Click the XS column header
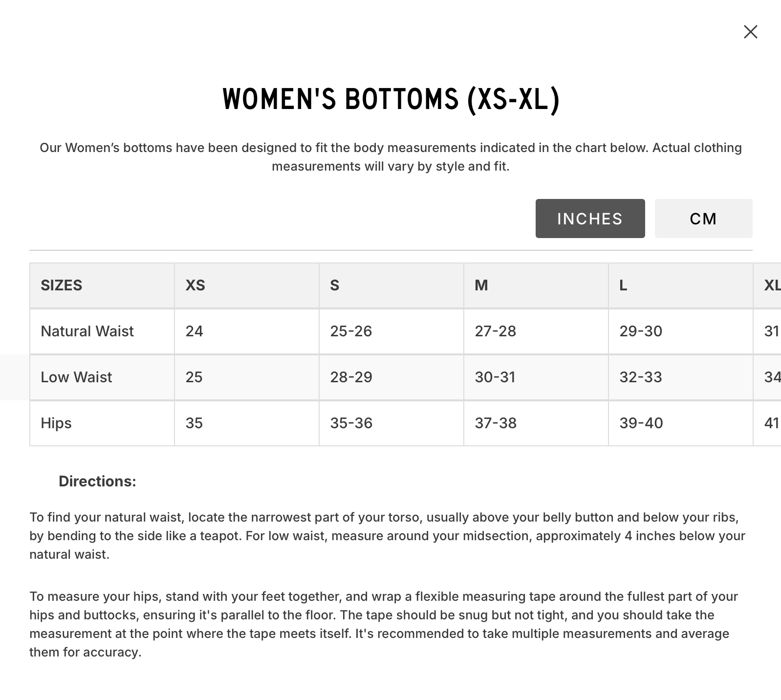The width and height of the screenshot is (781, 700). tap(195, 285)
